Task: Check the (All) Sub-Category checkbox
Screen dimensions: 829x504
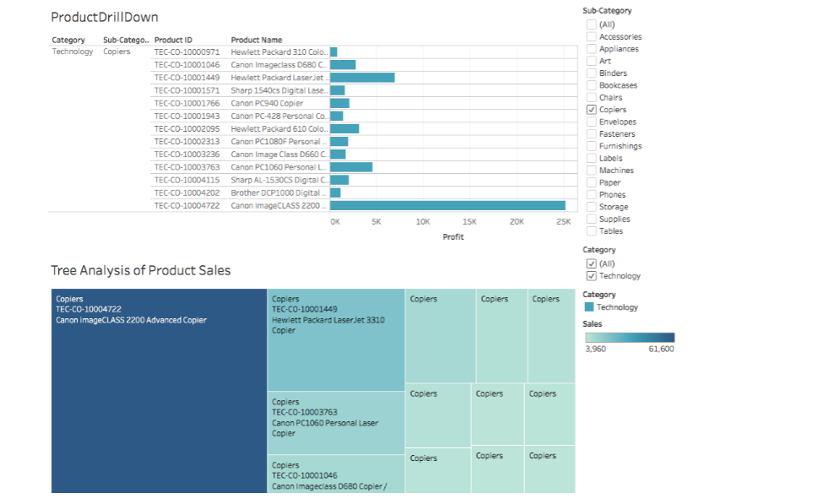Action: pos(591,24)
